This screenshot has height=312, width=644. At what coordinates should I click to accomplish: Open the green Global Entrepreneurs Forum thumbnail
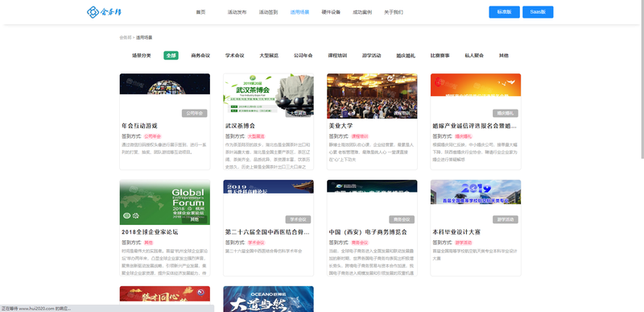click(165, 202)
